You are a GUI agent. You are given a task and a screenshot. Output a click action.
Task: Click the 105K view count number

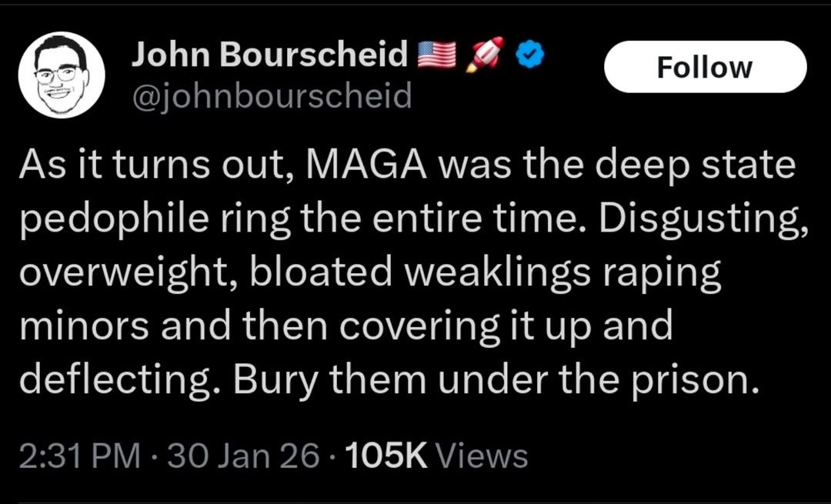[386, 456]
